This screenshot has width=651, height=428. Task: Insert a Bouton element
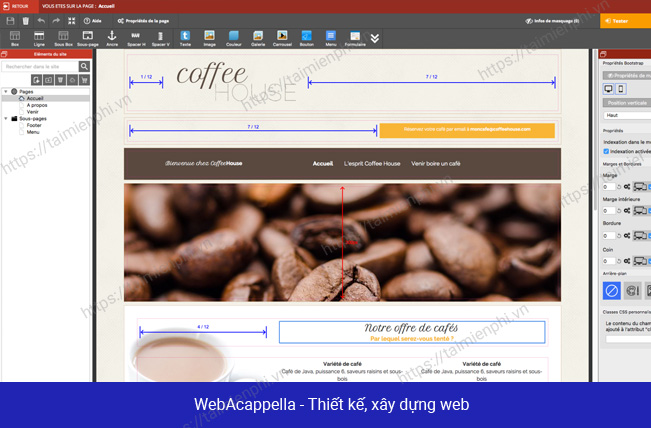[x=306, y=39]
